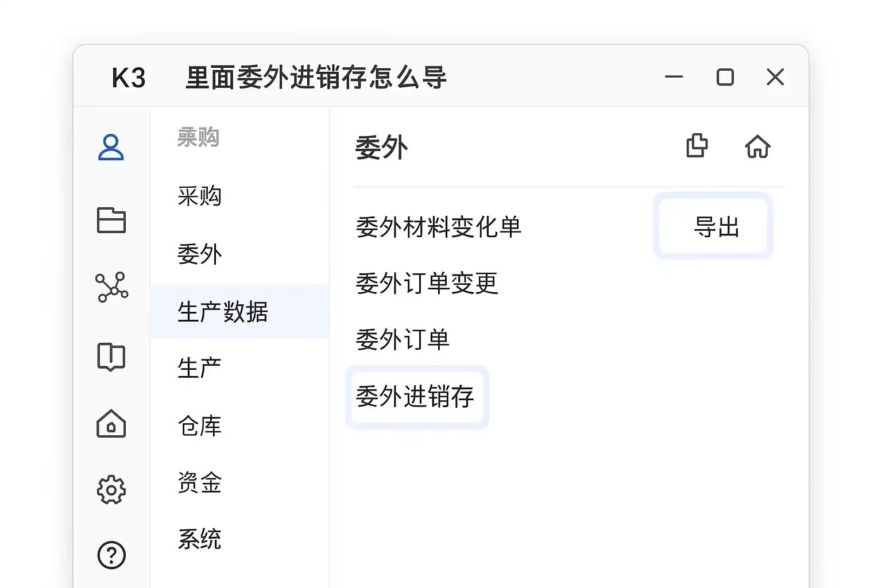This screenshot has width=882, height=588.
Task: Click the user profile icon in sidebar
Action: 111,147
